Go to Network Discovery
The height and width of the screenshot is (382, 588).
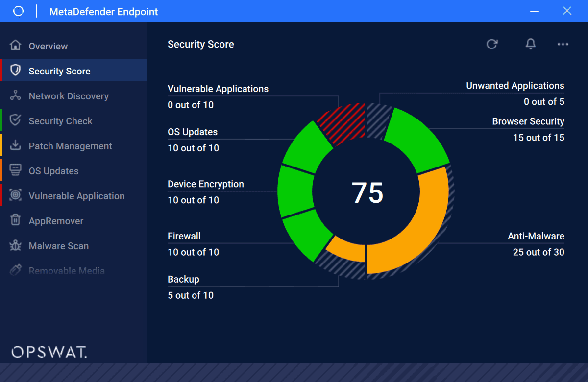click(73, 96)
